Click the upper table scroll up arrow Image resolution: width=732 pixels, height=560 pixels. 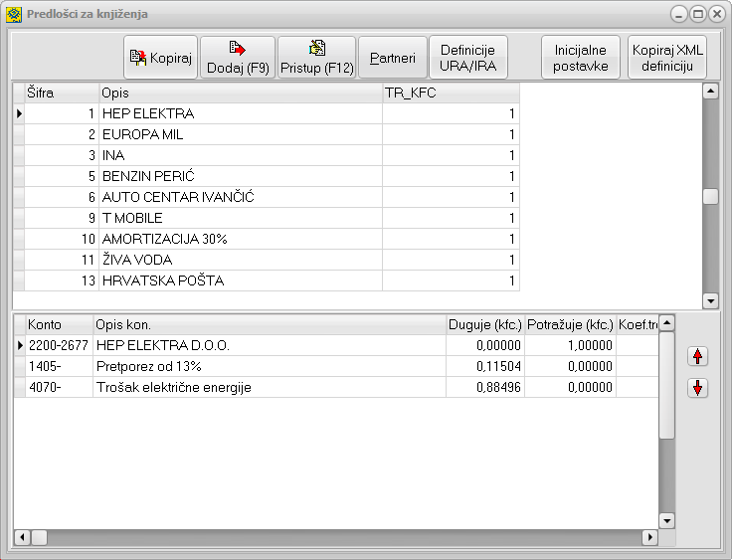(710, 92)
